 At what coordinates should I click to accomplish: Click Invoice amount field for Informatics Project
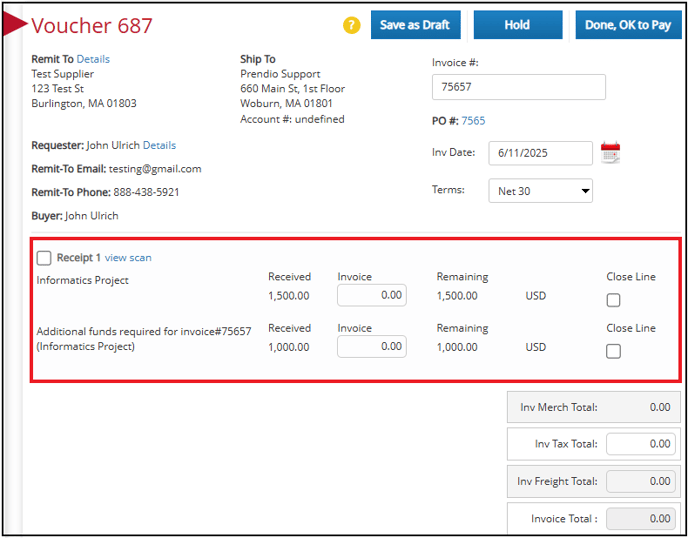coord(371,295)
